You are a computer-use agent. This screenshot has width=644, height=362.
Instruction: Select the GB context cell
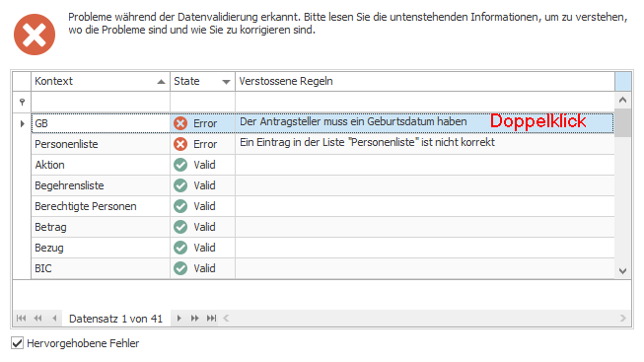tap(101, 123)
